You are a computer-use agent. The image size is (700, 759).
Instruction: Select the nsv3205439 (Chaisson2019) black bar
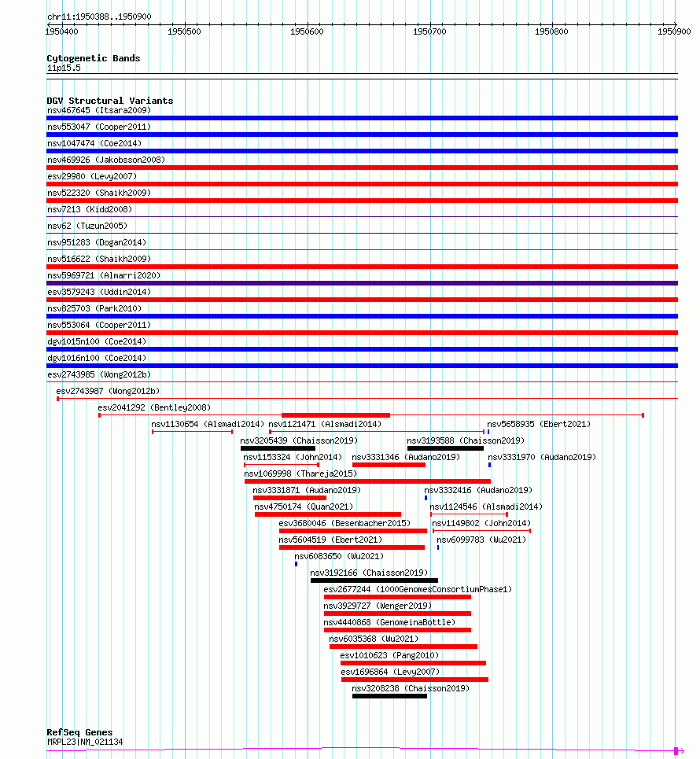tap(278, 448)
